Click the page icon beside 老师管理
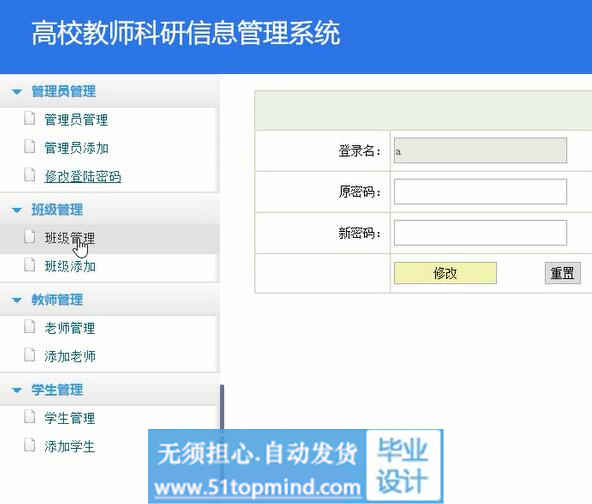 (x=29, y=327)
